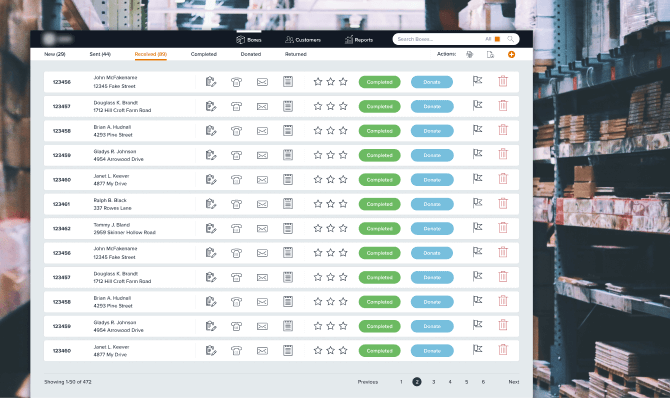This screenshot has height=398, width=670.
Task: Go to page 6 in pagination
Action: coord(483,382)
